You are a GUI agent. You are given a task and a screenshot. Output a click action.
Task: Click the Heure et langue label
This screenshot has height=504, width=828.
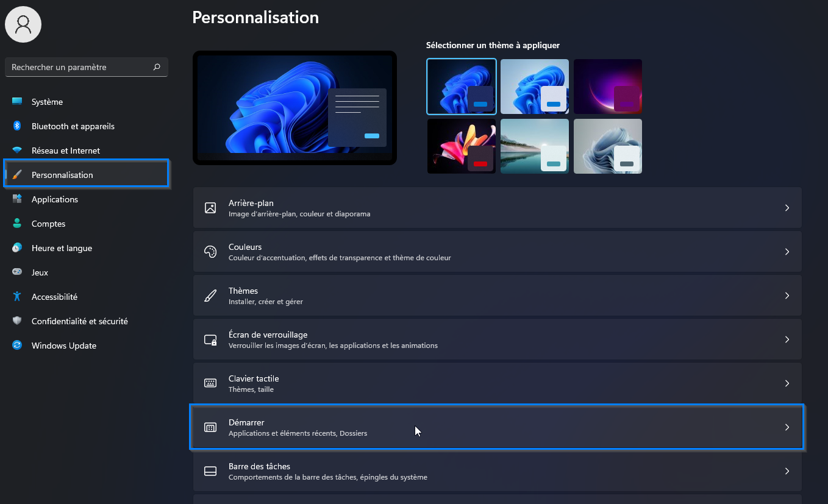[x=62, y=248]
